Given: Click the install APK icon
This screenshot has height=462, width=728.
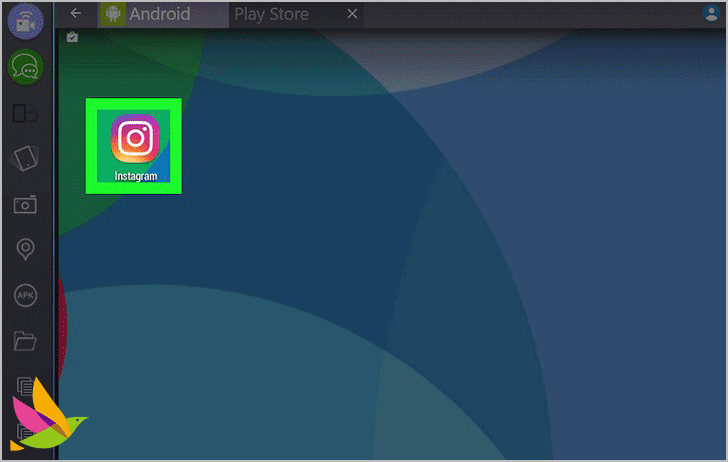Looking at the screenshot, I should click(x=25, y=295).
